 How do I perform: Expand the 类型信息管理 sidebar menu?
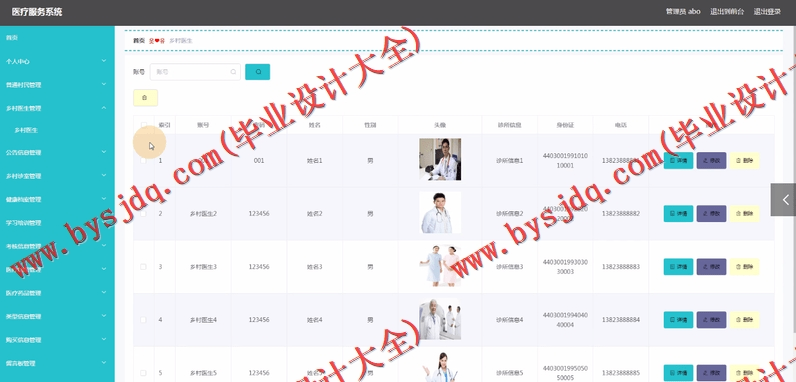57,316
